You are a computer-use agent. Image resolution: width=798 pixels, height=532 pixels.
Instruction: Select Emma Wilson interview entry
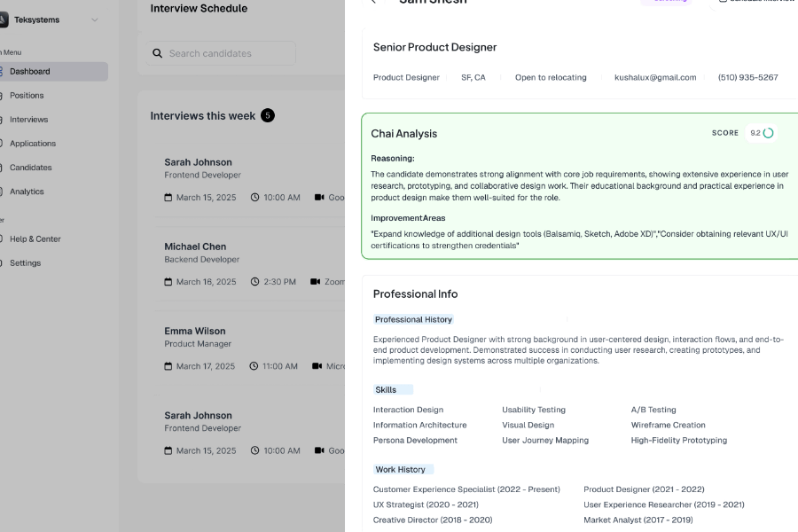pos(195,331)
